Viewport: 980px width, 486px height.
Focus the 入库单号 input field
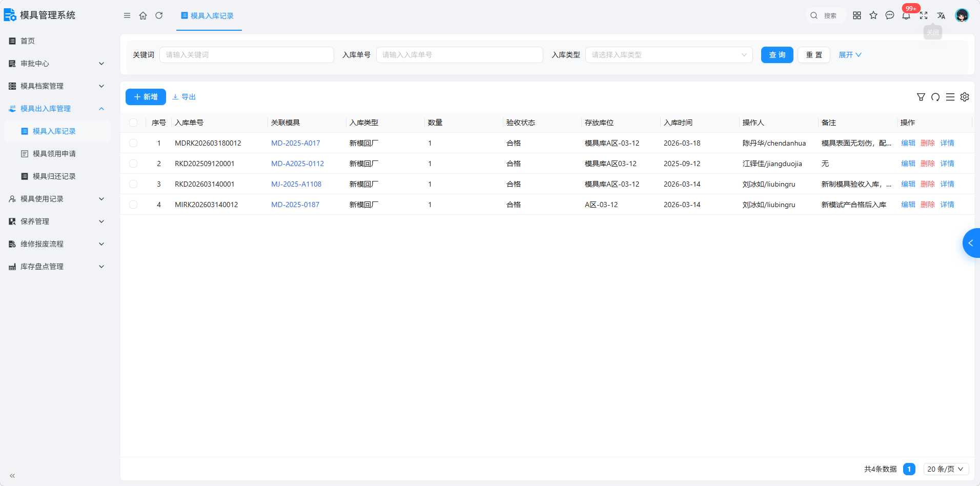point(460,55)
